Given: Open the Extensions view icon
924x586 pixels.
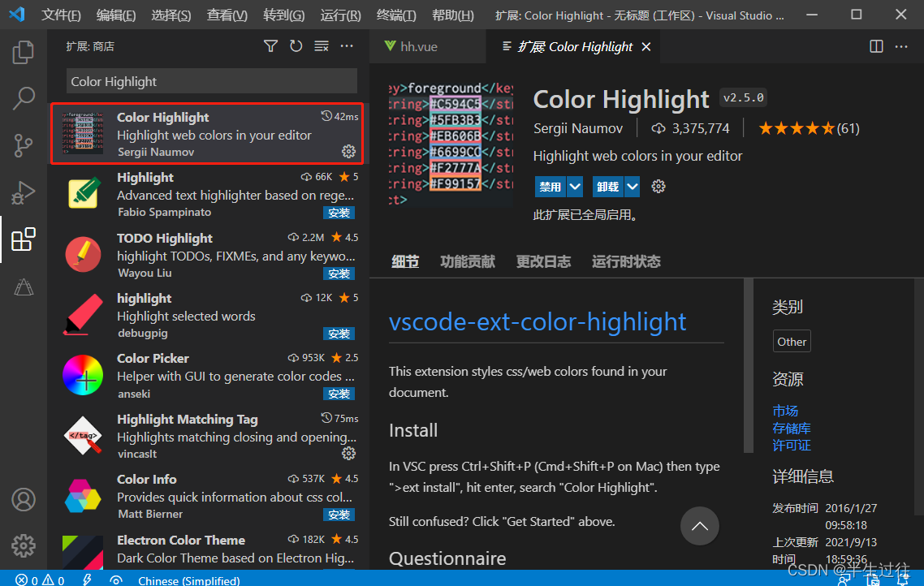Looking at the screenshot, I should pos(24,239).
